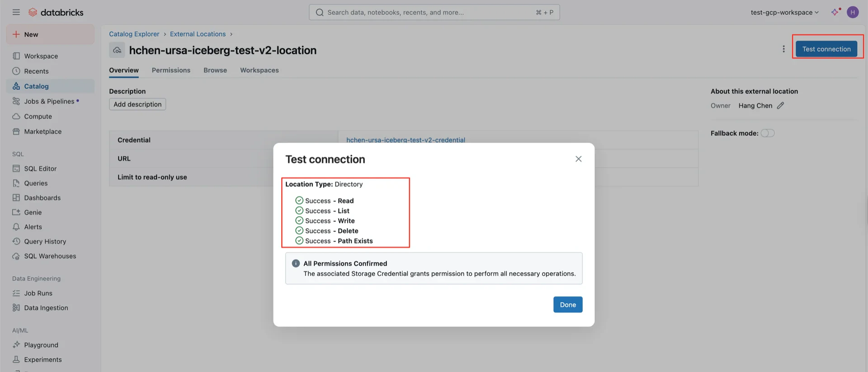Click Done in the dialog
This screenshot has width=868, height=372.
point(568,305)
